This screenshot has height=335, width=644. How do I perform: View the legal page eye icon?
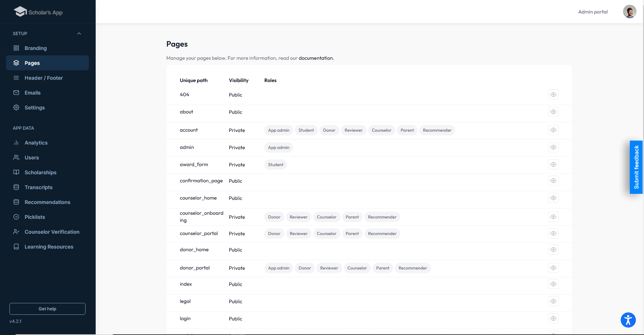pos(553,301)
